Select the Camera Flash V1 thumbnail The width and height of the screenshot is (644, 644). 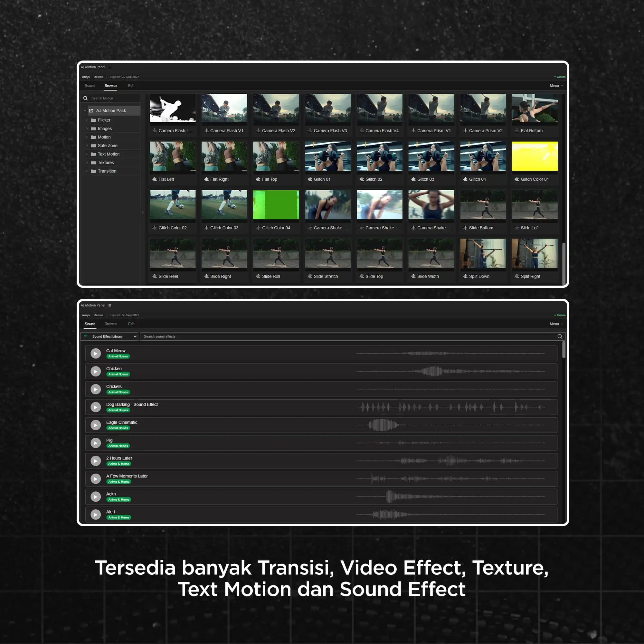(x=224, y=108)
